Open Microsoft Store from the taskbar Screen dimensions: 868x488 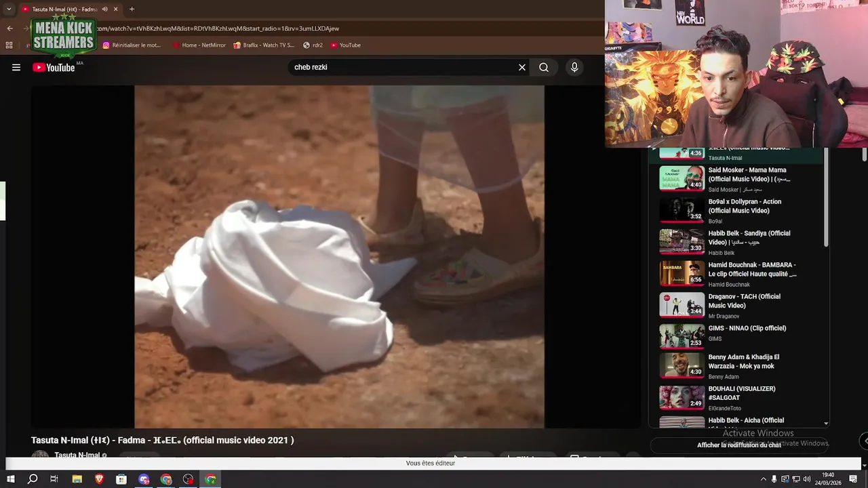121,479
